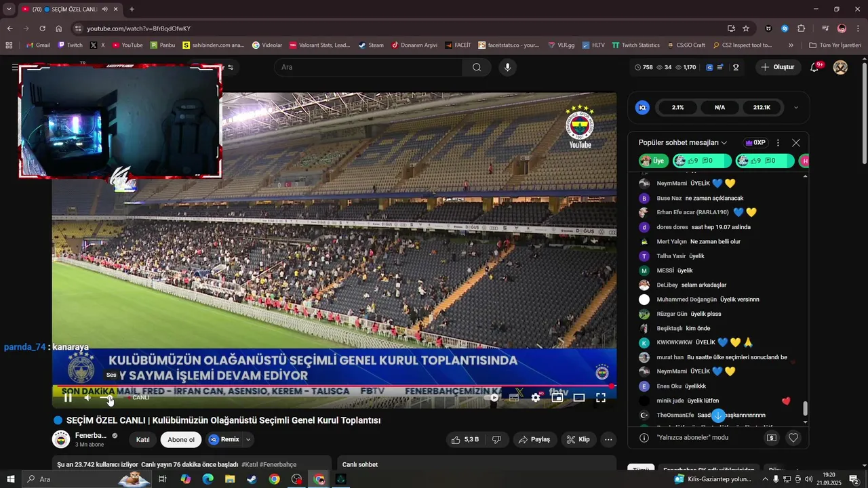Viewport: 868px width, 488px height.
Task: Click the blue round vidIQ logo in the panel
Action: coord(642,108)
